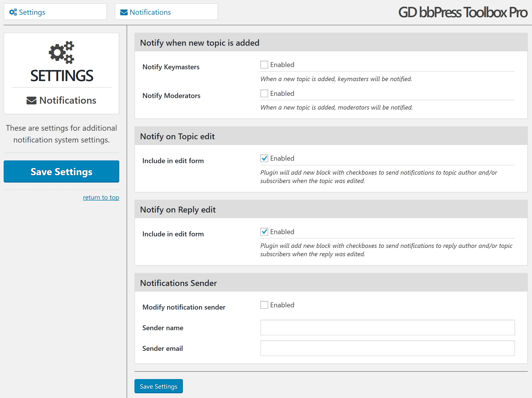
Task: Click the moderators will be notified description
Action: coord(337,108)
